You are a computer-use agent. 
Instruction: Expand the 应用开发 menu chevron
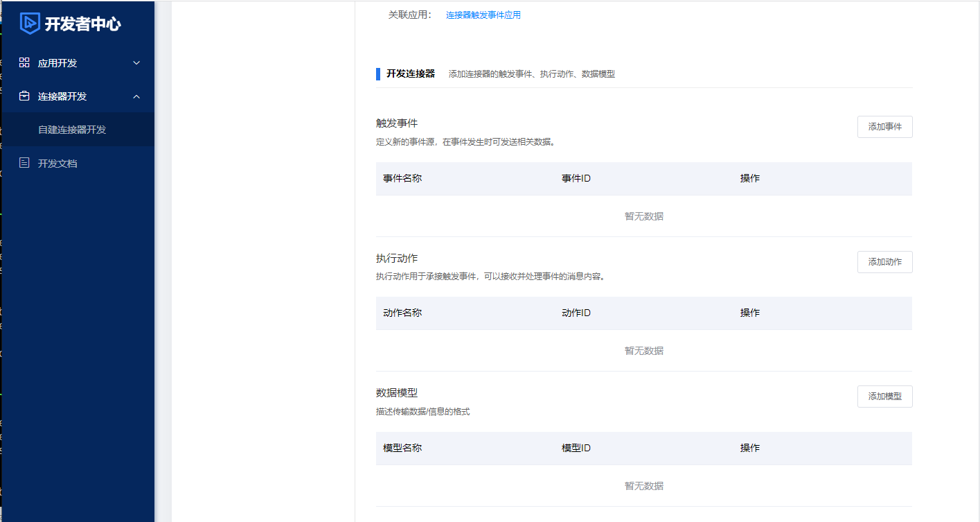tap(136, 63)
